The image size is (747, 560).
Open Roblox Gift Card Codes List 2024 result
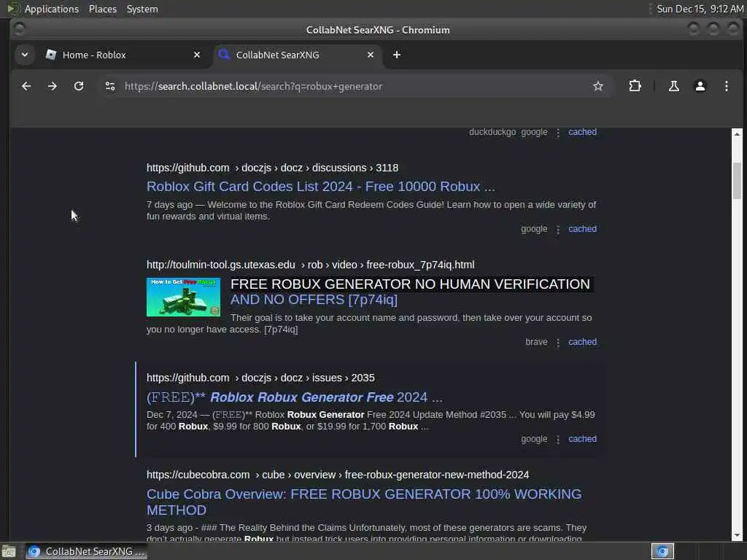[321, 187]
